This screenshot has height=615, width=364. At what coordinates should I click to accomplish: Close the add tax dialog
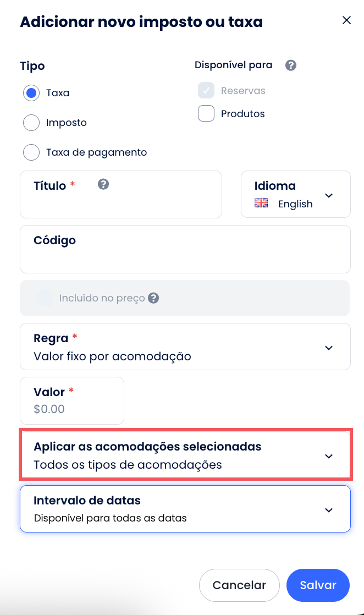[x=346, y=20]
